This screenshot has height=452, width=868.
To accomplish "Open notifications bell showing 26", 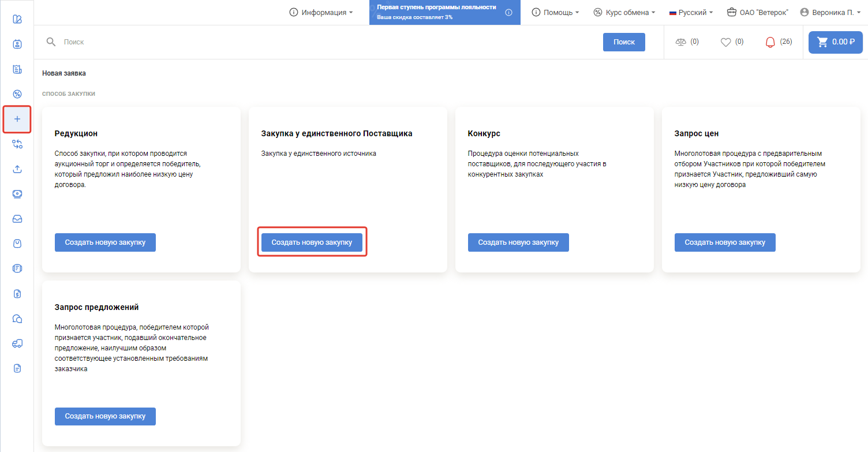I will pyautogui.click(x=770, y=42).
